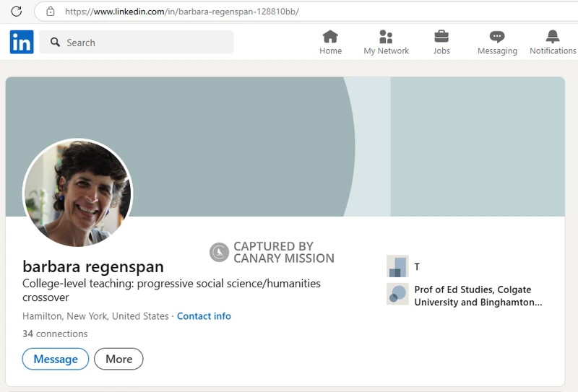This screenshot has width=578, height=392.
Task: Go to LinkedIn home via the logo
Action: pyautogui.click(x=22, y=42)
